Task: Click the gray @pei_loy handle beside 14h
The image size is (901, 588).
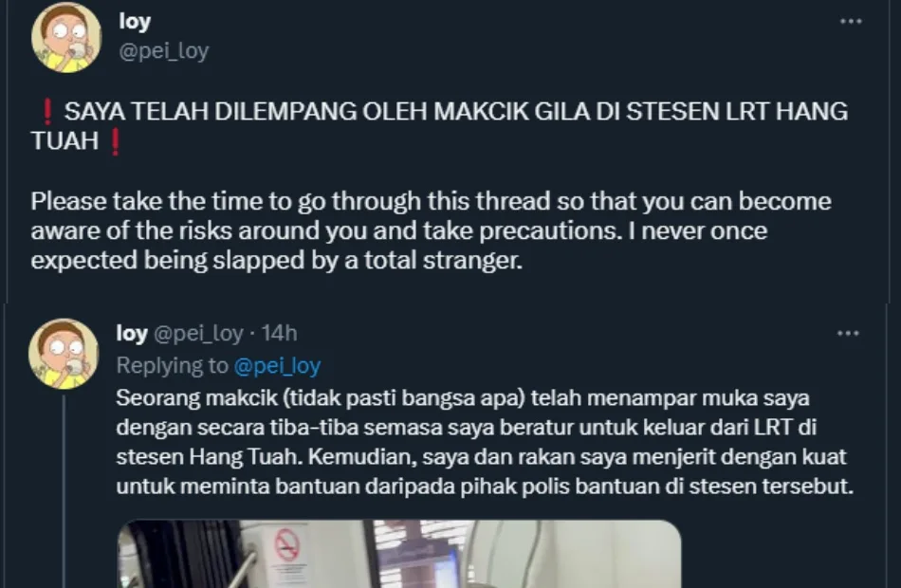Action: coord(198,333)
